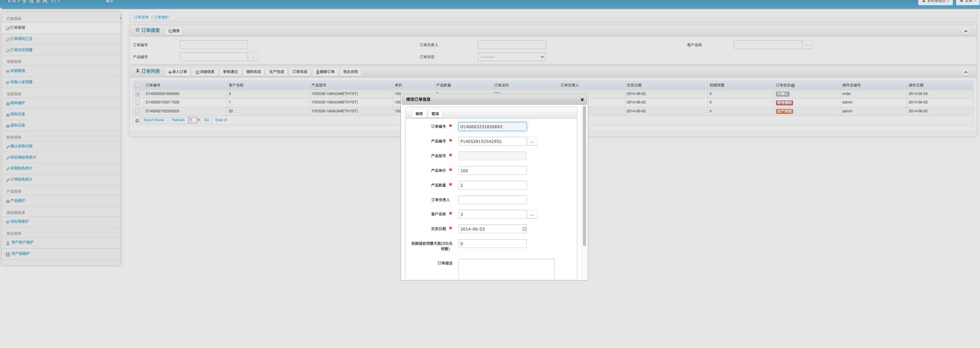Click the Go page button
The image size is (980, 348).
coord(207,120)
